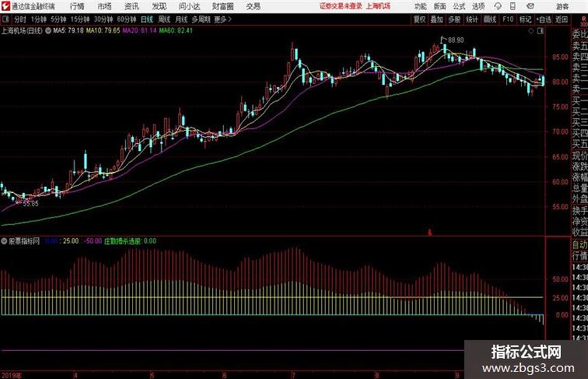Open the 问小达 menu
The width and height of the screenshot is (588, 379).
(189, 6)
